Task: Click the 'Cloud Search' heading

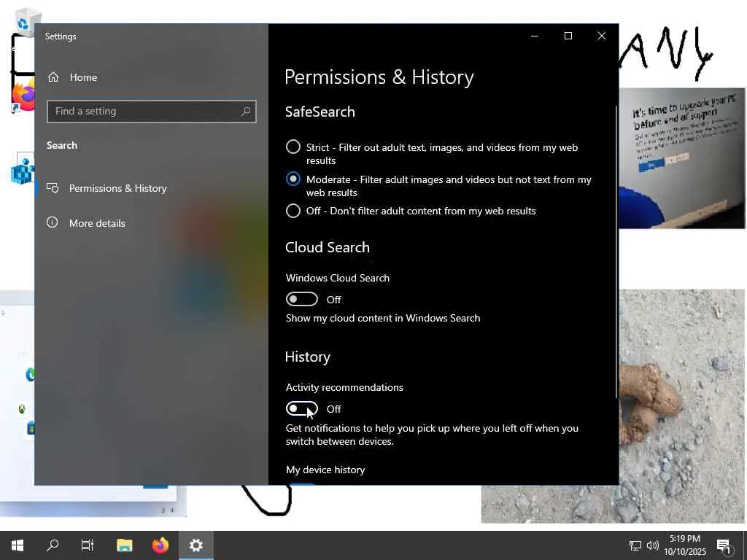Action: click(328, 247)
